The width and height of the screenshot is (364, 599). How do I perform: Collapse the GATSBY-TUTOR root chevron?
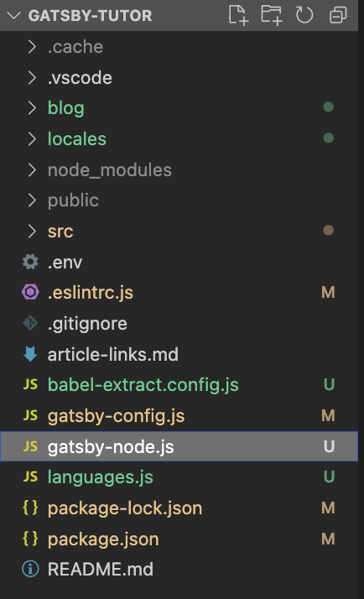click(14, 16)
